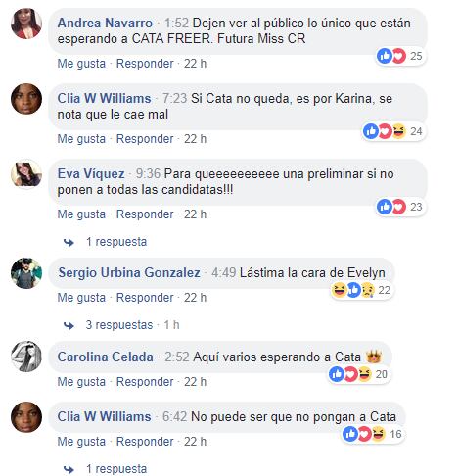Open reactions on Sergio Urbina's comment
Image resolution: width=459 pixels, height=476 pixels.
coord(361,290)
